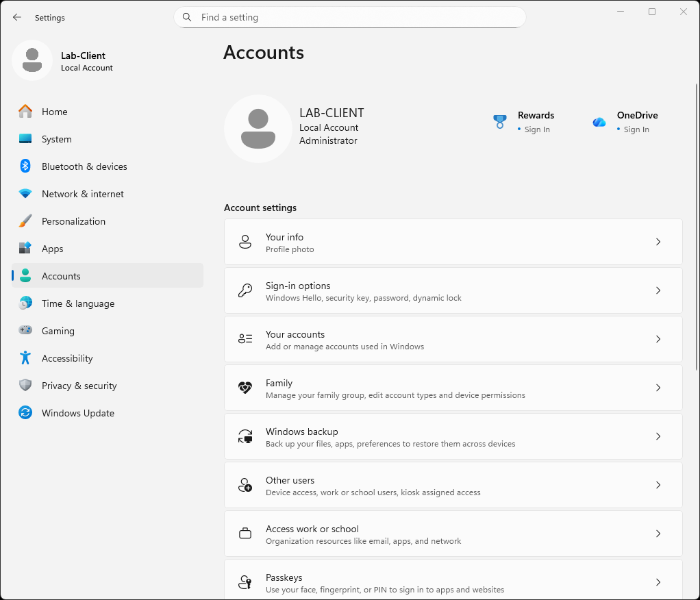
Task: Expand the Passkeys row chevron
Action: click(658, 582)
